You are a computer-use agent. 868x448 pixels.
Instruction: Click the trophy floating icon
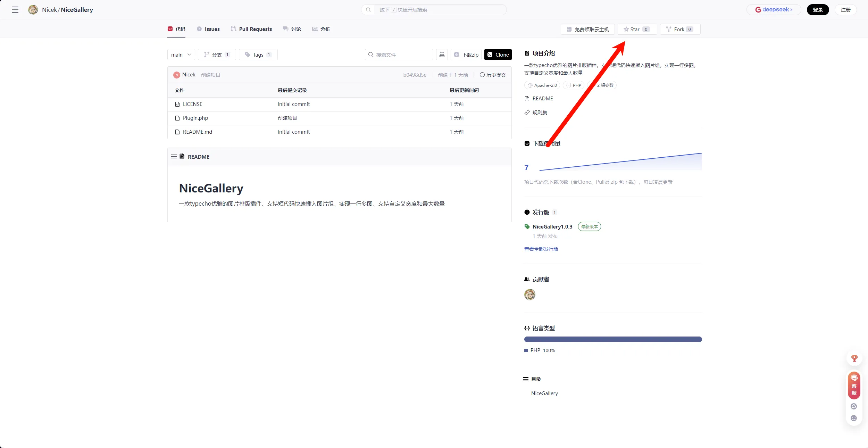point(854,358)
